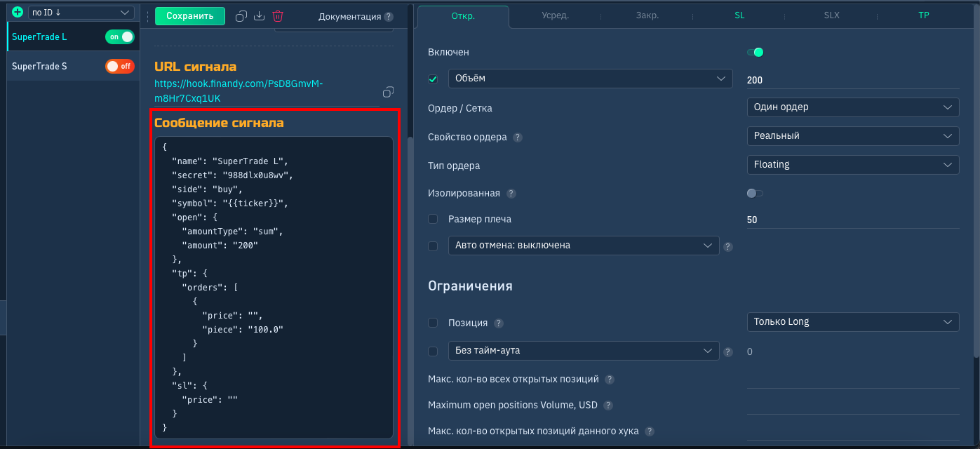Expand the Один ордер dropdown
The width and height of the screenshot is (980, 449).
pyautogui.click(x=852, y=107)
